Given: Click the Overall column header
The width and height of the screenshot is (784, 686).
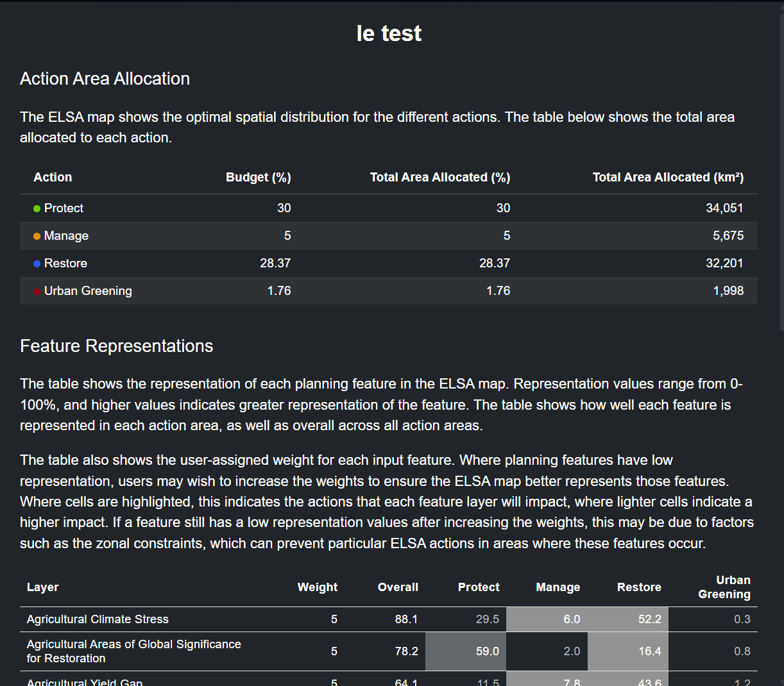Looking at the screenshot, I should pyautogui.click(x=397, y=587).
